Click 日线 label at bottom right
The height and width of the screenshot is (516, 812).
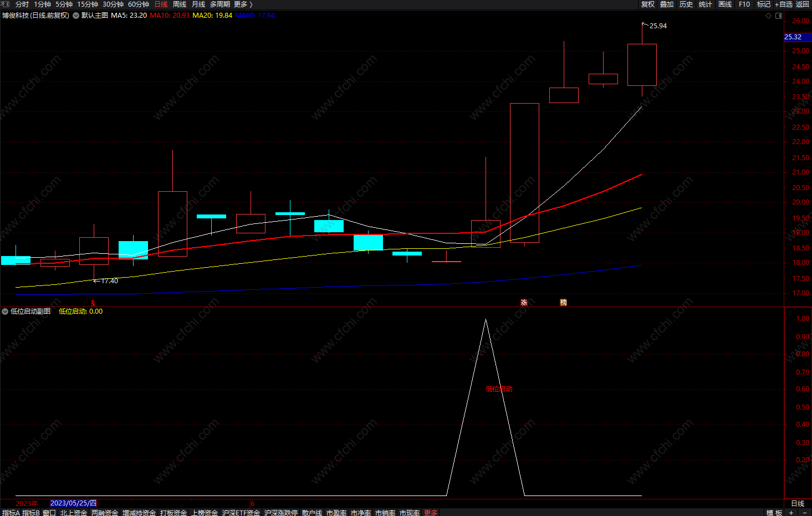point(798,503)
